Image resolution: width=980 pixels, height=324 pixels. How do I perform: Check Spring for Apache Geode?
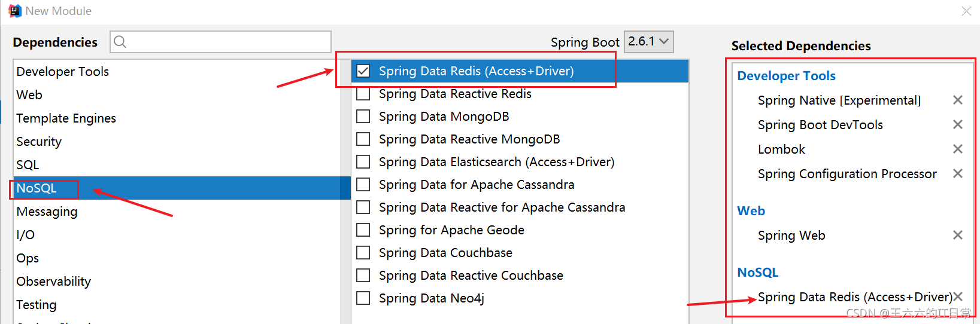tap(363, 230)
